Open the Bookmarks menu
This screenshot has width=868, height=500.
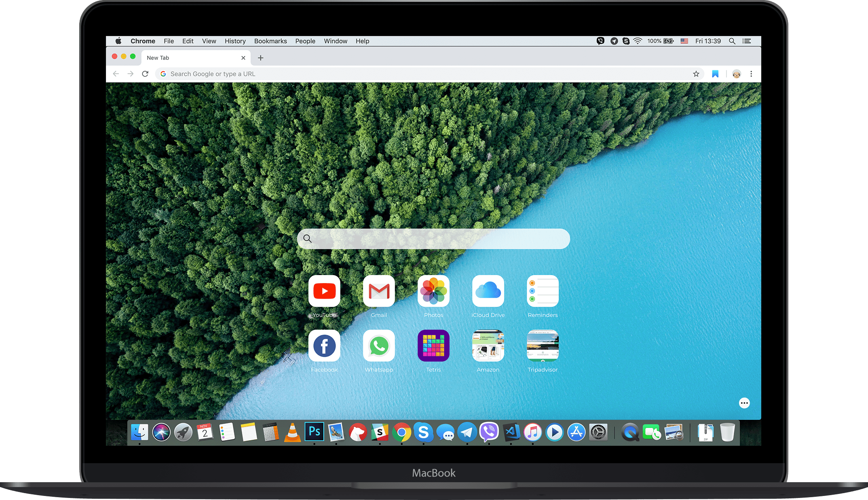(270, 41)
